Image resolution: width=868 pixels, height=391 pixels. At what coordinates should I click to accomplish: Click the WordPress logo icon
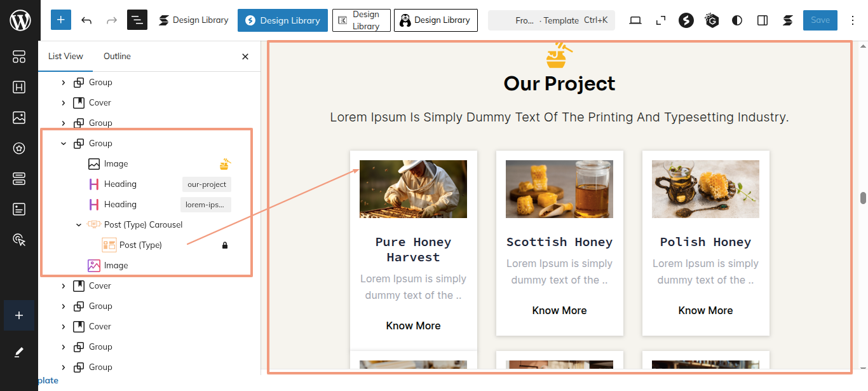[x=20, y=20]
